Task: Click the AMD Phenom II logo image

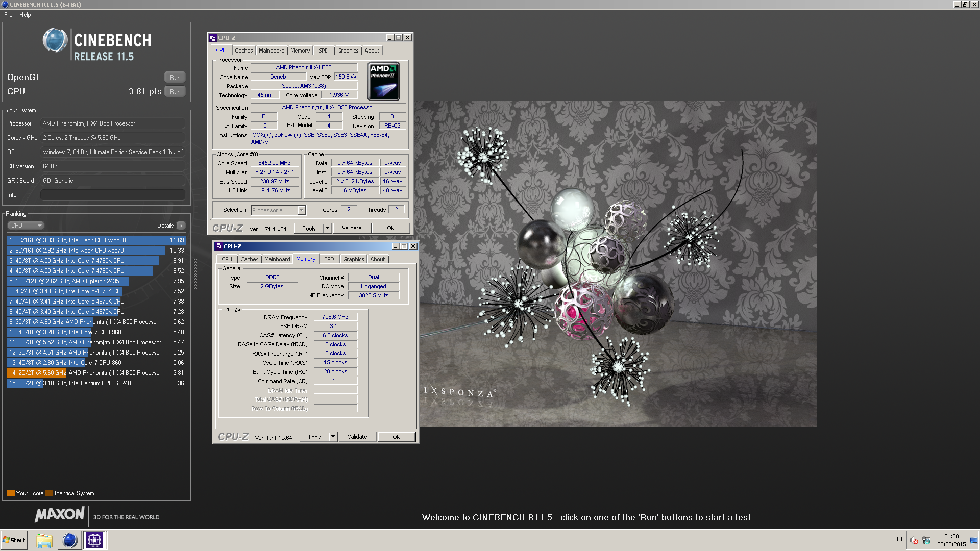Action: 384,82
